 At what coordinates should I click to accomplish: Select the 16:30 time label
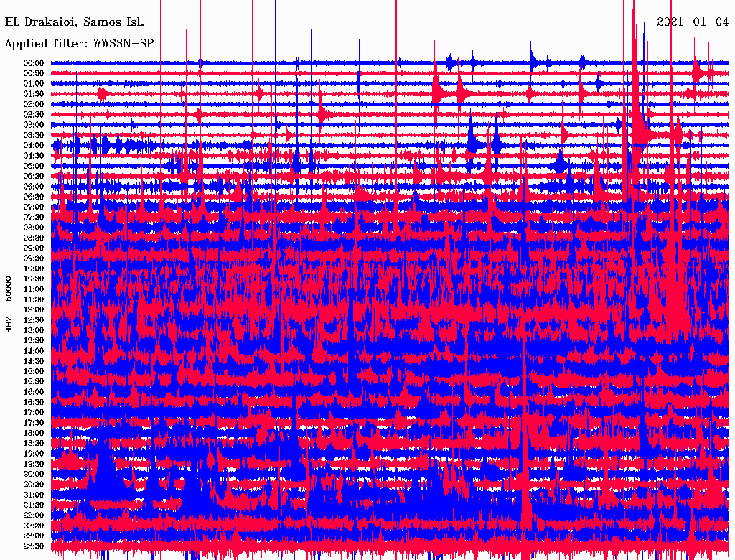pyautogui.click(x=33, y=402)
